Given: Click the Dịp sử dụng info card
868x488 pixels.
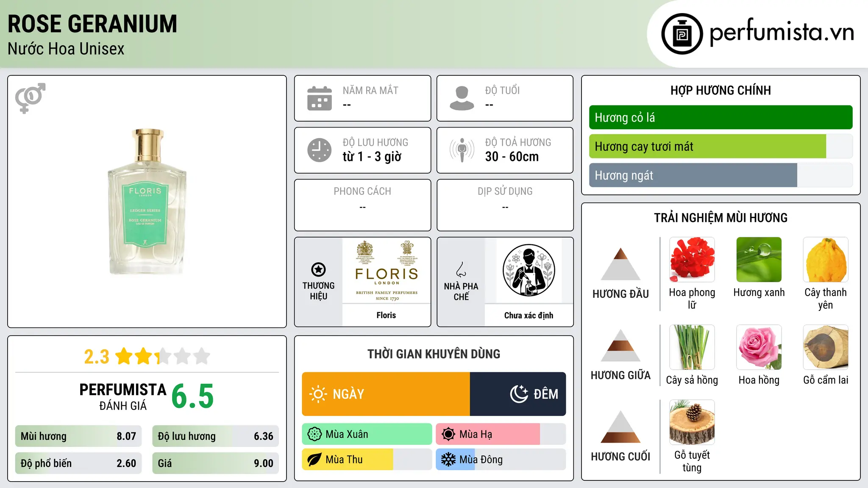Looking at the screenshot, I should [505, 205].
